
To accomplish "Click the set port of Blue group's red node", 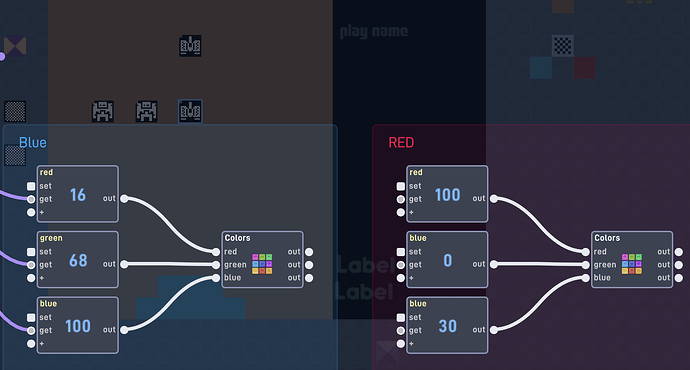I will coord(31,186).
